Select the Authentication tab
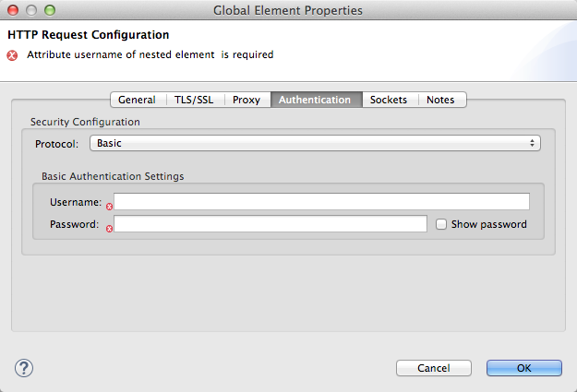Viewport: 577px width, 392px height. (x=315, y=100)
